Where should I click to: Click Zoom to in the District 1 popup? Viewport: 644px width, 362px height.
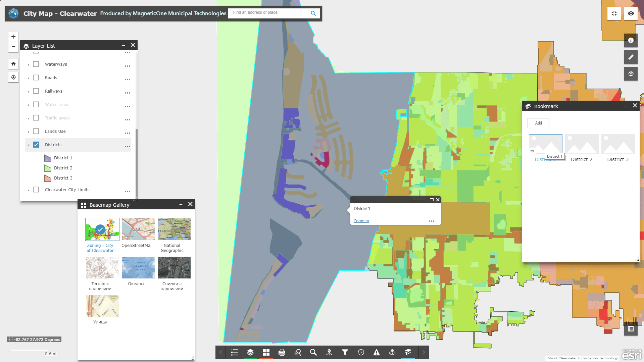(361, 220)
